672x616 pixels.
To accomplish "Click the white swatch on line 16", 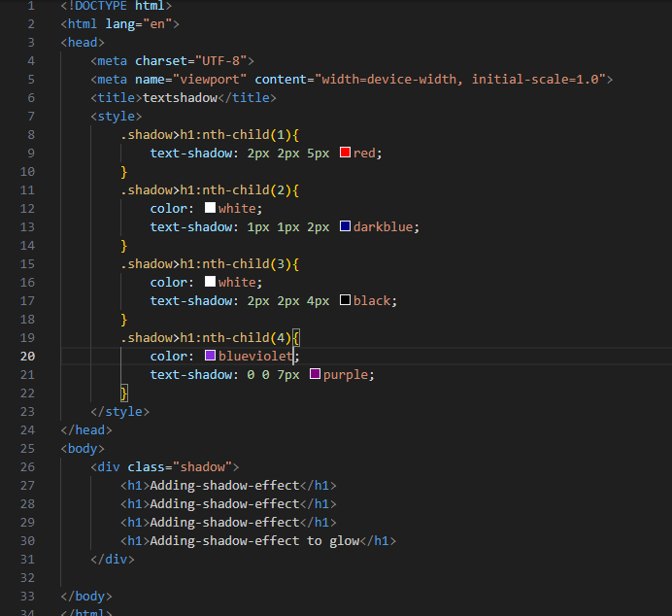I will point(210,281).
